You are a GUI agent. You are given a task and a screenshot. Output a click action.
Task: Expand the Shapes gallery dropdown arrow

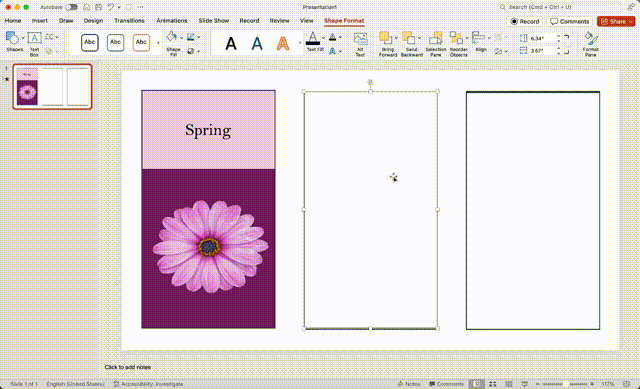[23, 38]
